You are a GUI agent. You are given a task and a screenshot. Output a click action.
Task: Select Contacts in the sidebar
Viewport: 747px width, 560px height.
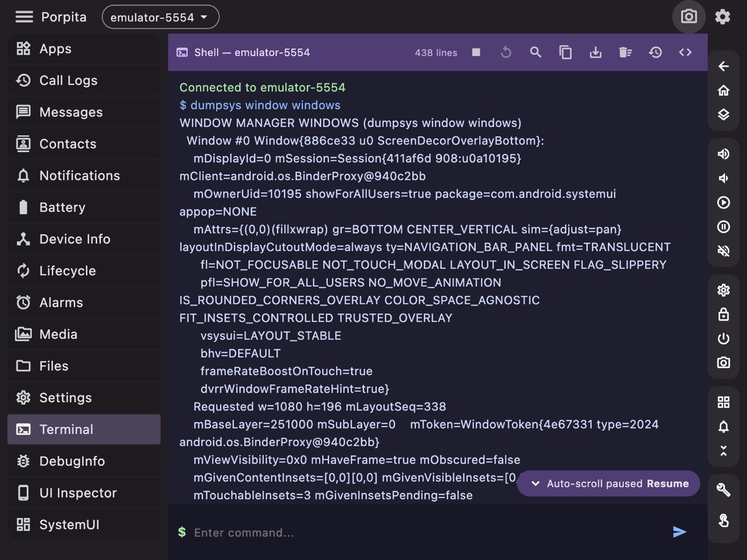click(84, 144)
